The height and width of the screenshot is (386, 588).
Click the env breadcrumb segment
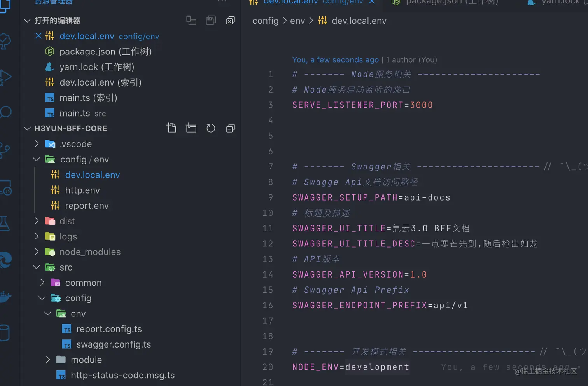pos(297,21)
